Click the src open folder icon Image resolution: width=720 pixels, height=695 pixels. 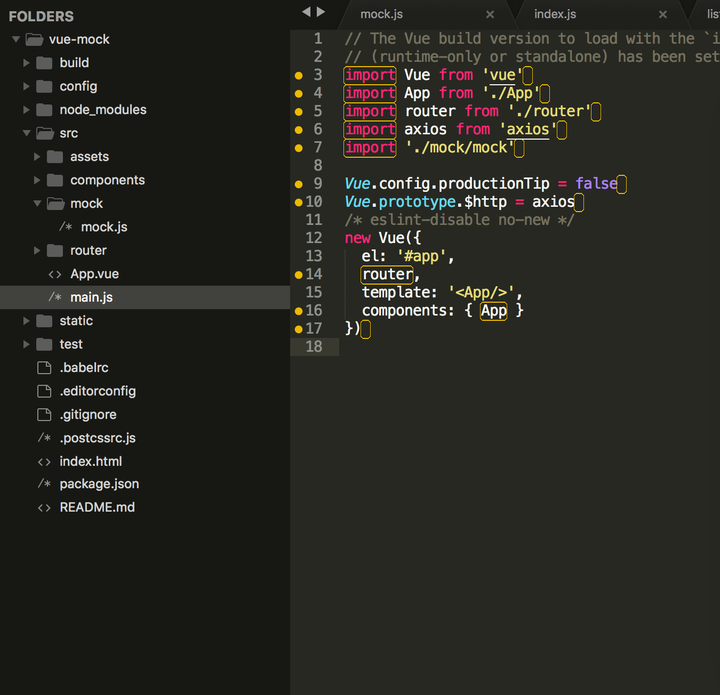(45, 133)
